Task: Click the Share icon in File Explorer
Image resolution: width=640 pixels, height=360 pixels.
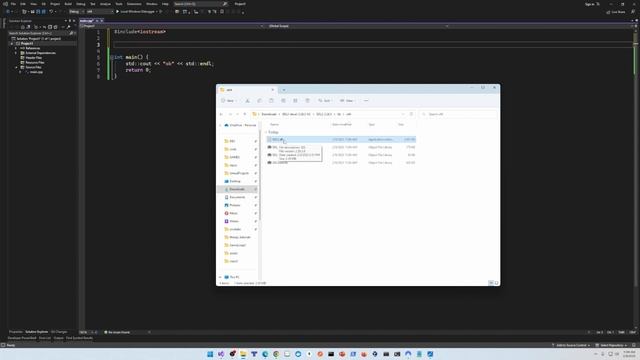Action: tap(295, 101)
